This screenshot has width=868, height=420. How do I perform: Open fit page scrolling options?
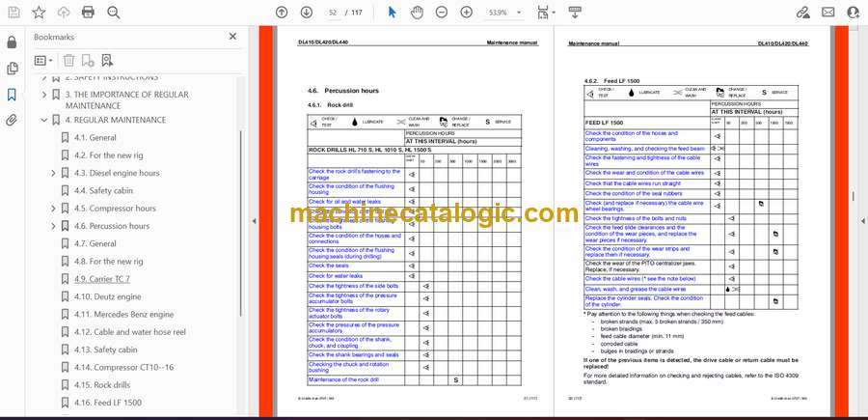[x=546, y=13]
